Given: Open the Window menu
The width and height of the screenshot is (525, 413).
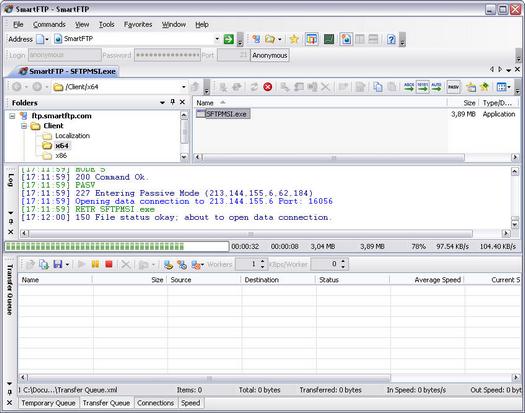Looking at the screenshot, I should pos(174,24).
